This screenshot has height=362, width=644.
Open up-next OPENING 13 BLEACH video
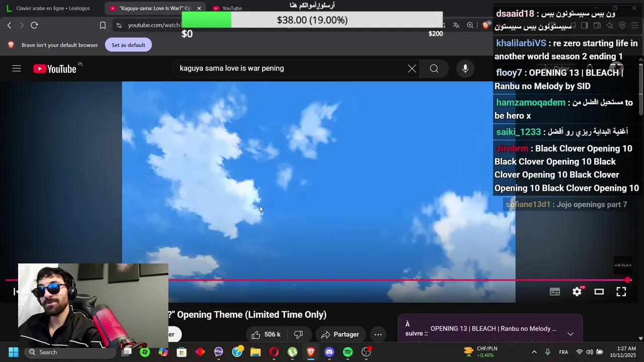pyautogui.click(x=493, y=329)
